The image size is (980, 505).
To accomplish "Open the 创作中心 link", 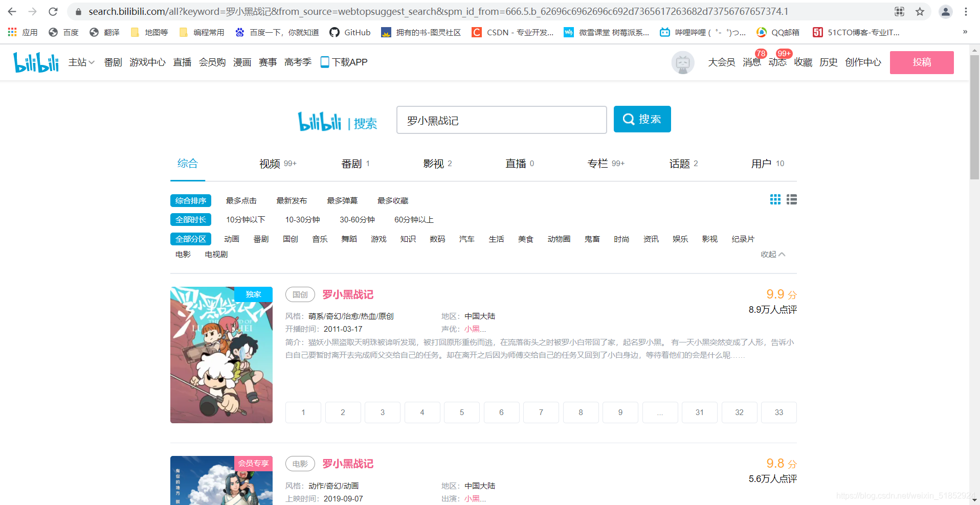I will pos(863,62).
